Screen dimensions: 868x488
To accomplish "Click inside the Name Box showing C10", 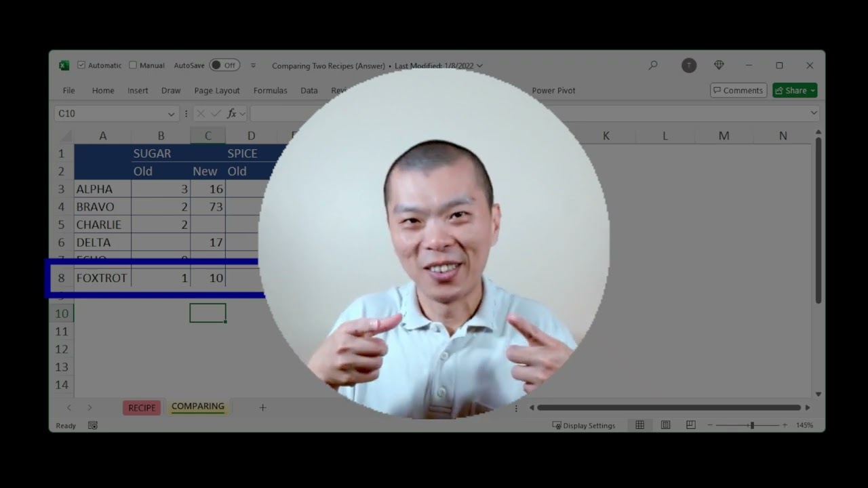I will tap(110, 114).
